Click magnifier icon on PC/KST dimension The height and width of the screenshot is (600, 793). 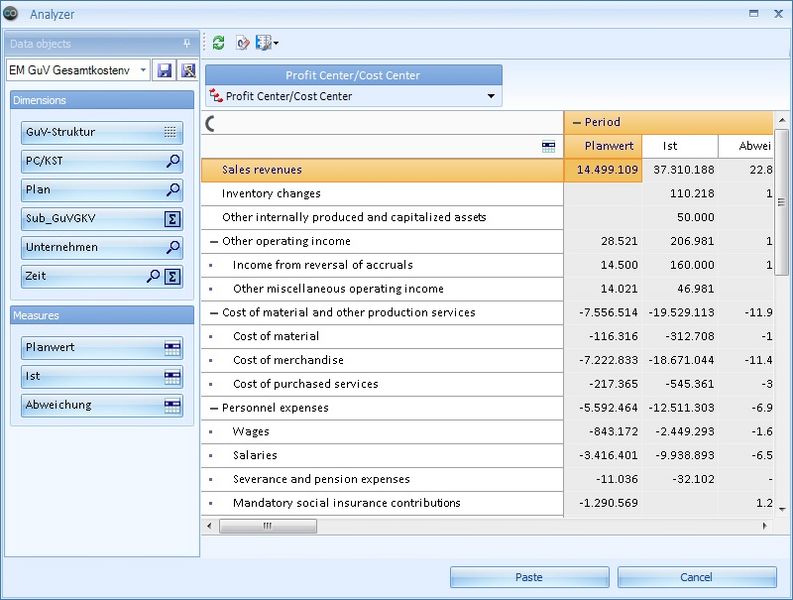pyautogui.click(x=172, y=161)
